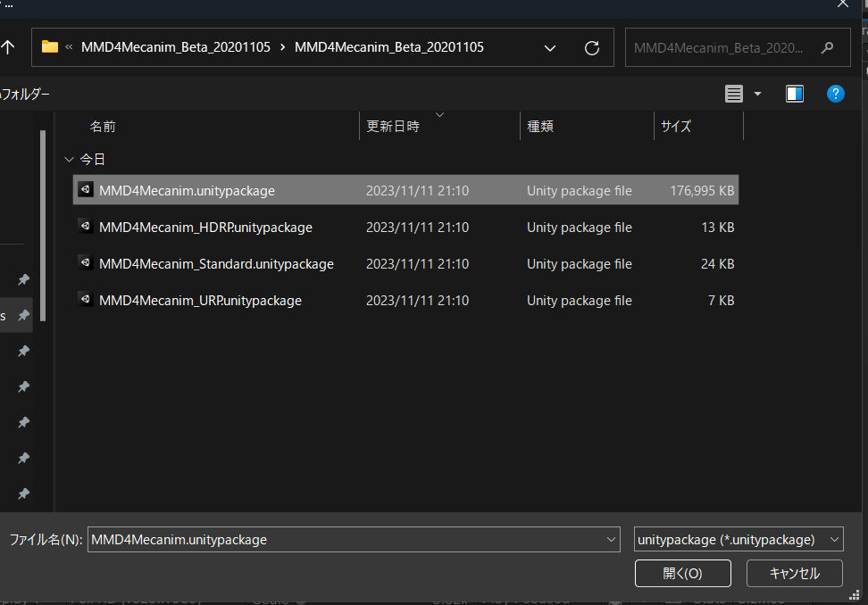Click the search magnifier icon
Screen dimensions: 868x605
pos(827,48)
